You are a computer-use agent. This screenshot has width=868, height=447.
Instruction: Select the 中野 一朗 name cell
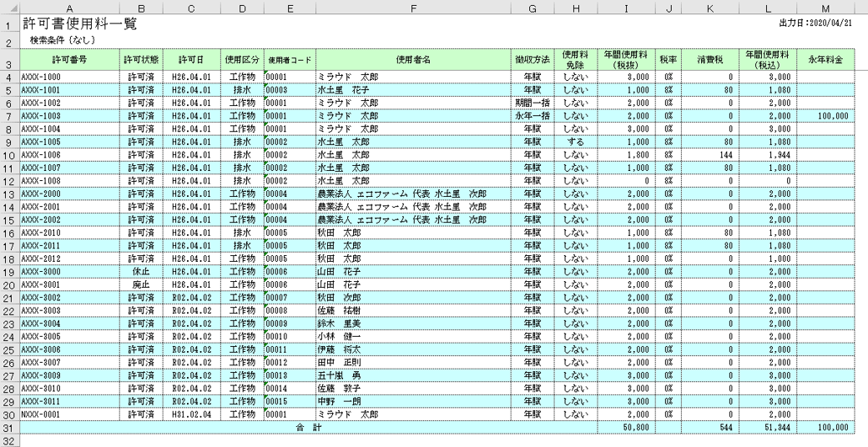[413, 402]
